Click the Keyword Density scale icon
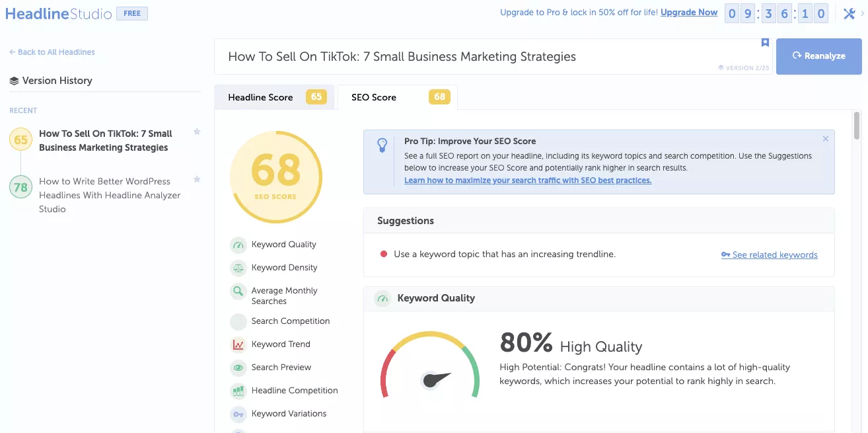The height and width of the screenshot is (433, 868). pyautogui.click(x=238, y=268)
